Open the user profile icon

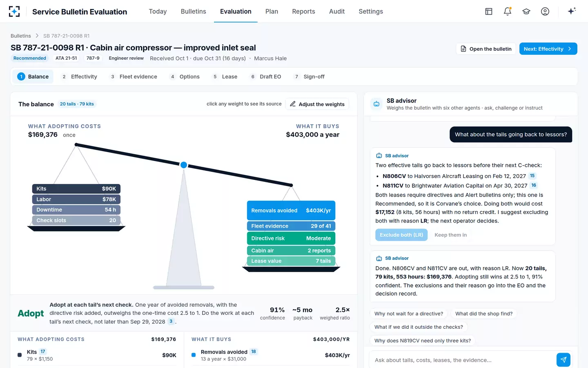pos(545,11)
